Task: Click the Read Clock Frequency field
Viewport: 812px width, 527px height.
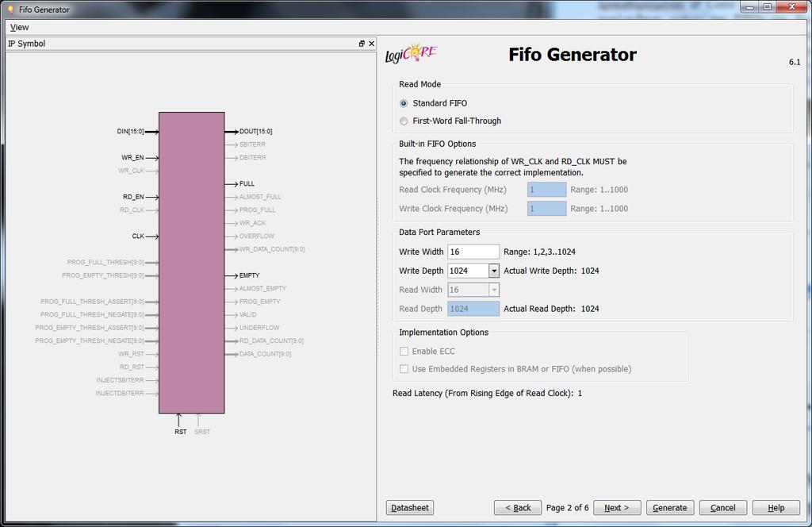Action: (x=547, y=190)
